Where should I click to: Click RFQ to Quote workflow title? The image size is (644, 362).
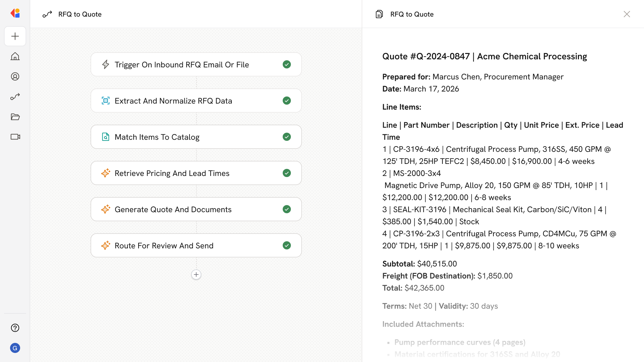(x=80, y=14)
